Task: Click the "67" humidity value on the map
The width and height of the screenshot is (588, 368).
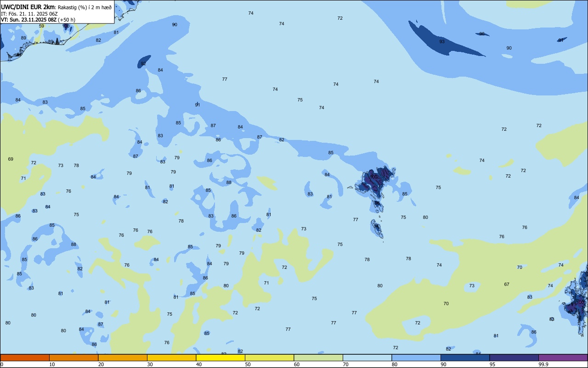Action: click(x=507, y=284)
